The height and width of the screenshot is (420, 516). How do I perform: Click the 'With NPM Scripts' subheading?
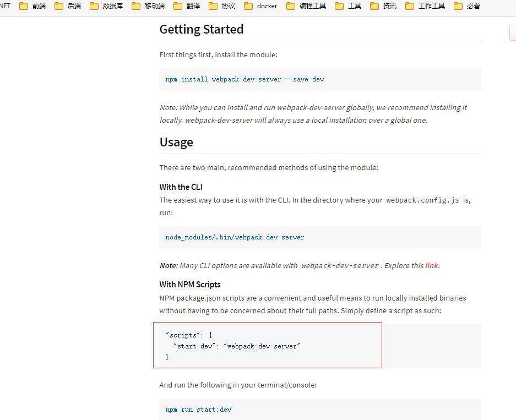(190, 285)
